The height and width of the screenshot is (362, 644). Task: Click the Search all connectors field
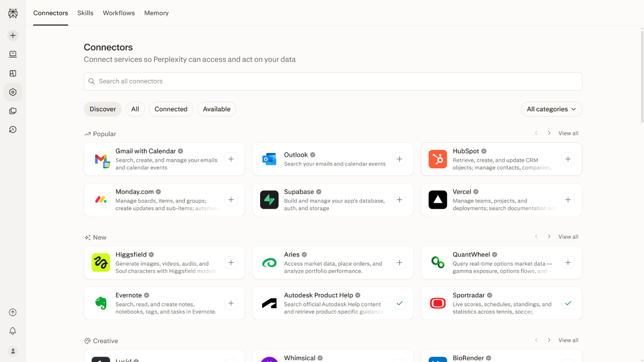coord(333,81)
